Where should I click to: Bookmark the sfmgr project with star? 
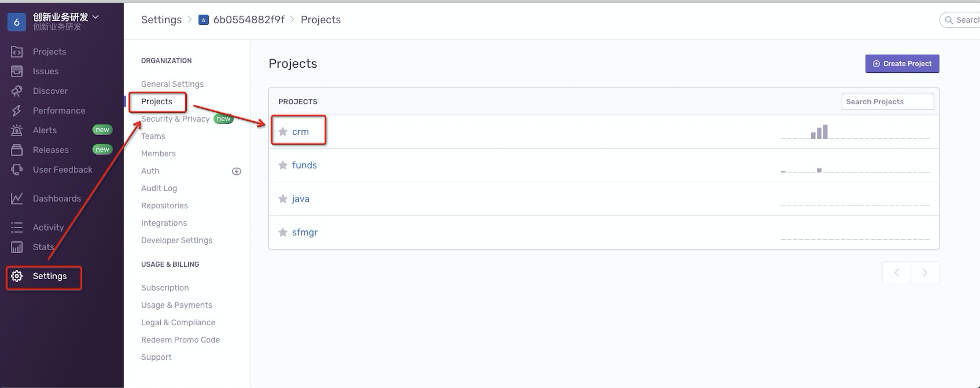point(283,232)
